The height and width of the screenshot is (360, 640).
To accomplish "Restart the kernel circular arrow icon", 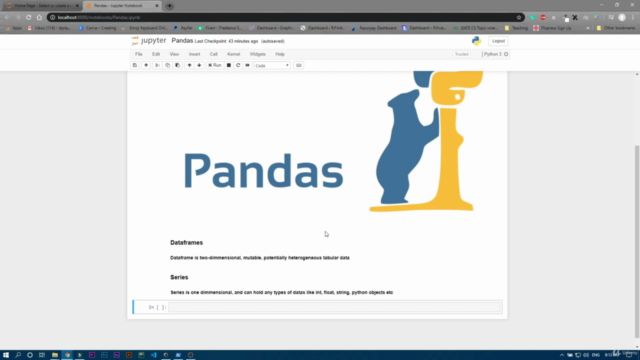I will [x=238, y=65].
